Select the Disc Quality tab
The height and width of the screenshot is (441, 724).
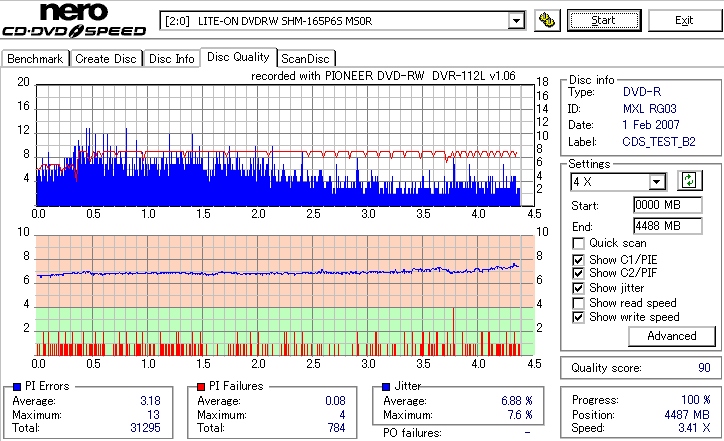coord(238,57)
